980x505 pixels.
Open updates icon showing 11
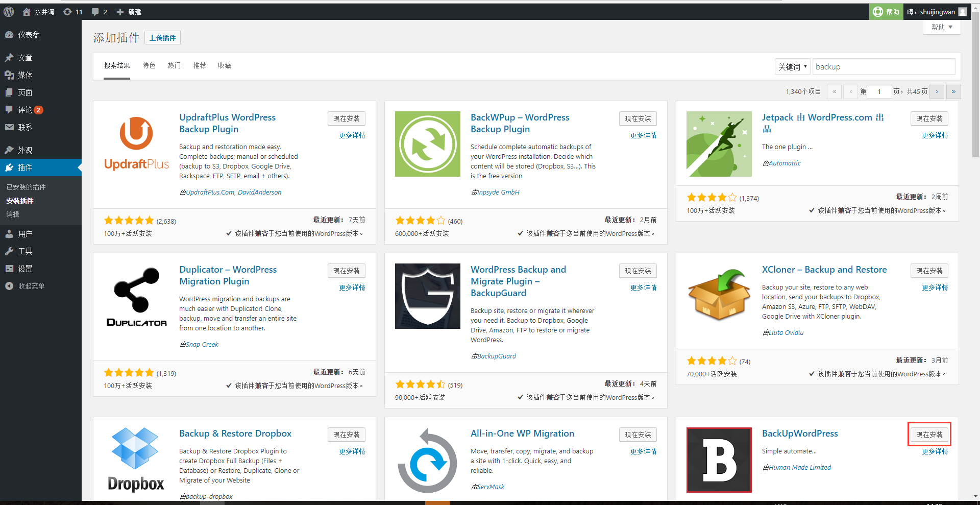(67, 12)
